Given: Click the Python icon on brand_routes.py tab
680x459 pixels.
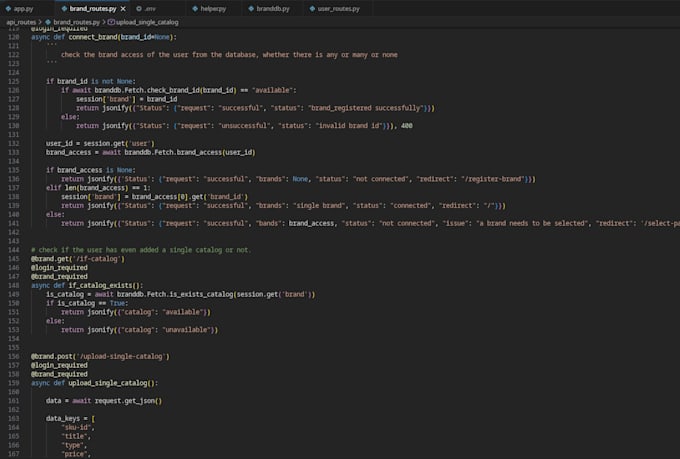Looking at the screenshot, I should (64, 9).
